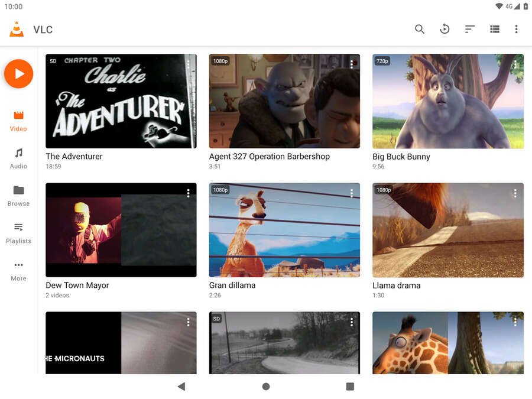This screenshot has height=399, width=532.
Task: Switch video display to list view
Action: point(494,28)
